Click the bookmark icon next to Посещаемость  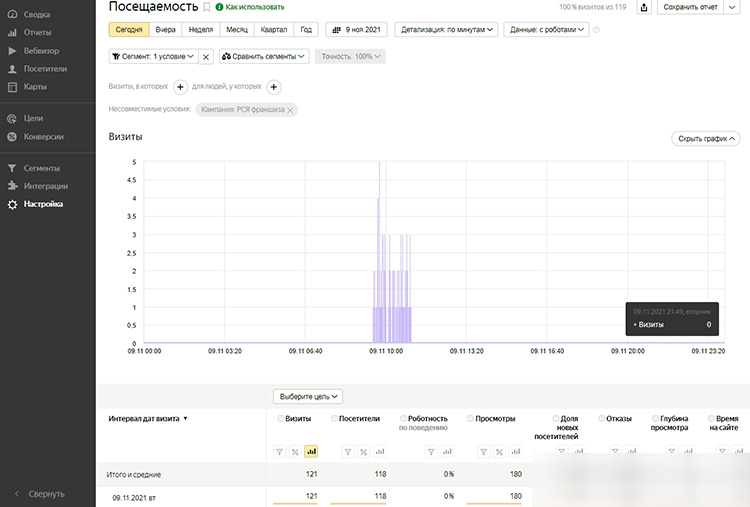point(207,7)
